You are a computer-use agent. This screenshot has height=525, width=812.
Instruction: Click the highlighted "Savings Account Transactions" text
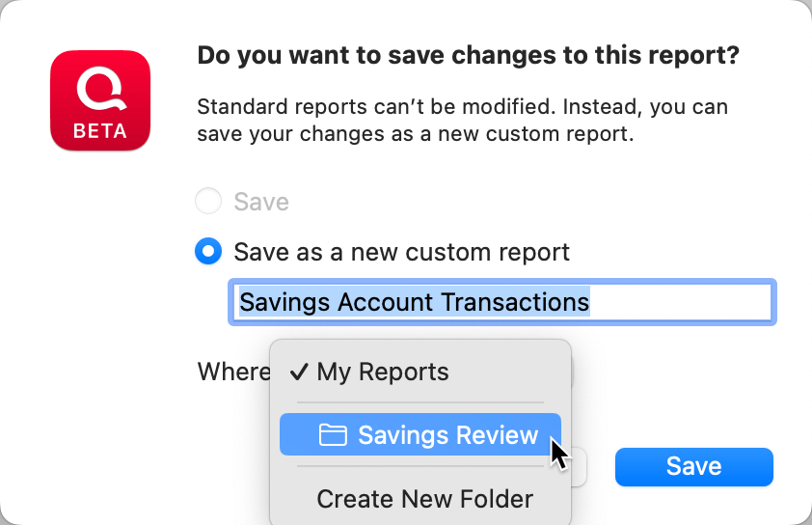414,302
